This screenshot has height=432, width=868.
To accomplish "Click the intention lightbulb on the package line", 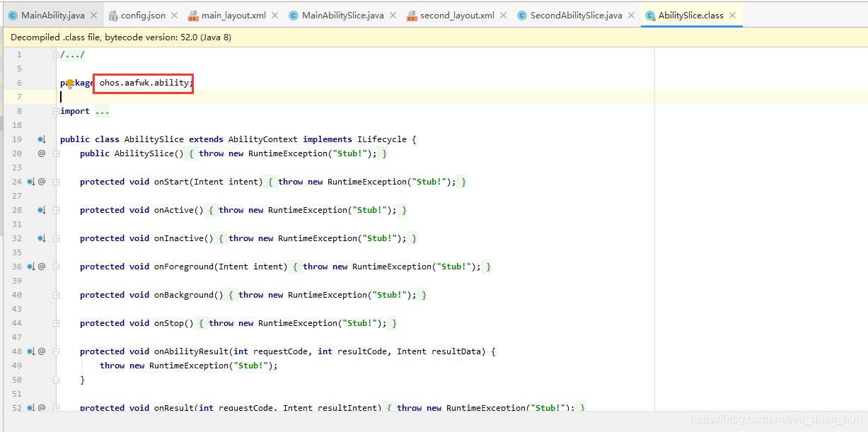I will coord(70,83).
